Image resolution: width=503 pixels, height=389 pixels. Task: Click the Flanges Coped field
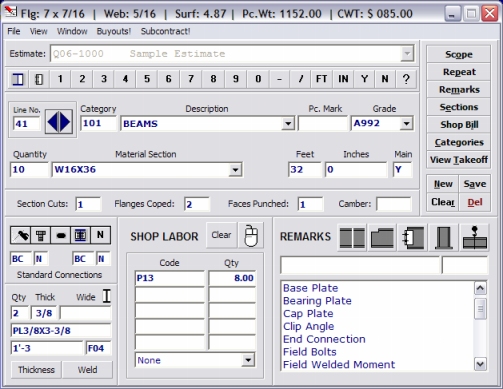197,204
